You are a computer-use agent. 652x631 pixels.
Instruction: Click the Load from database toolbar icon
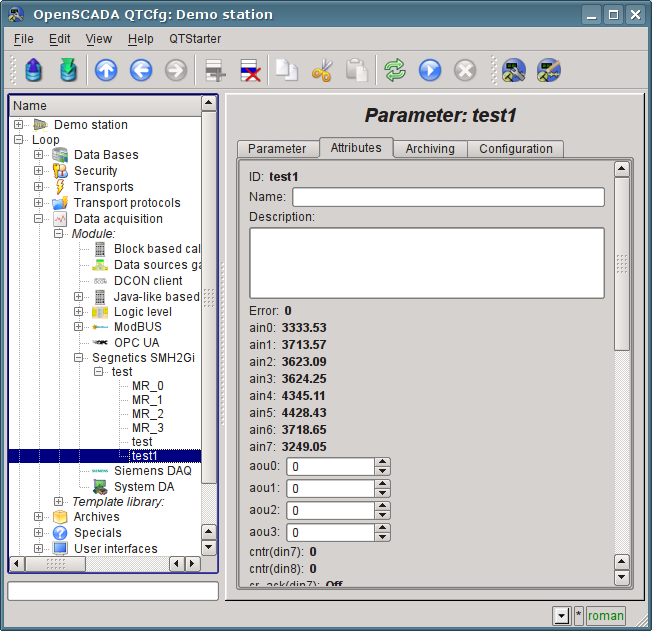(34, 70)
